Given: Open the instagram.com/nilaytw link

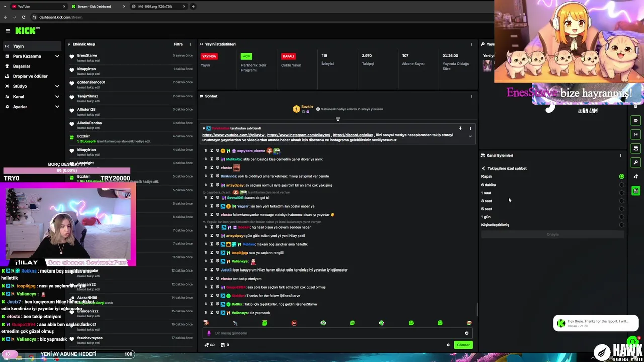Looking at the screenshot, I should tap(298, 135).
